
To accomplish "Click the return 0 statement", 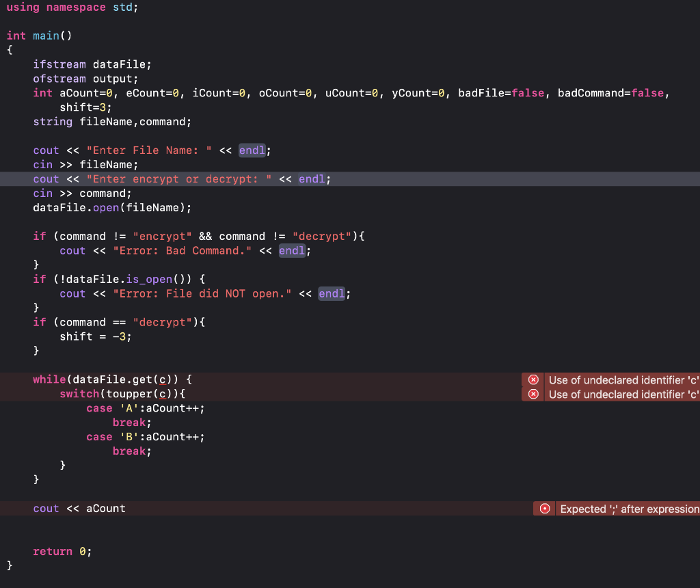I will point(62,551).
